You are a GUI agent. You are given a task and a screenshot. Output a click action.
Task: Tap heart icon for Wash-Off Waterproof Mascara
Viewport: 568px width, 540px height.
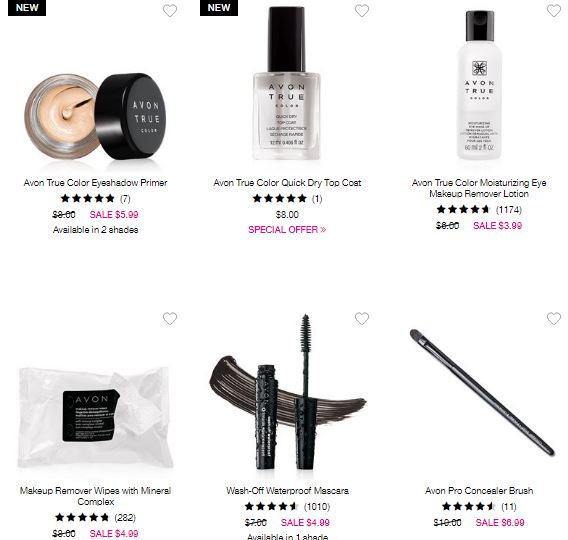(x=362, y=319)
